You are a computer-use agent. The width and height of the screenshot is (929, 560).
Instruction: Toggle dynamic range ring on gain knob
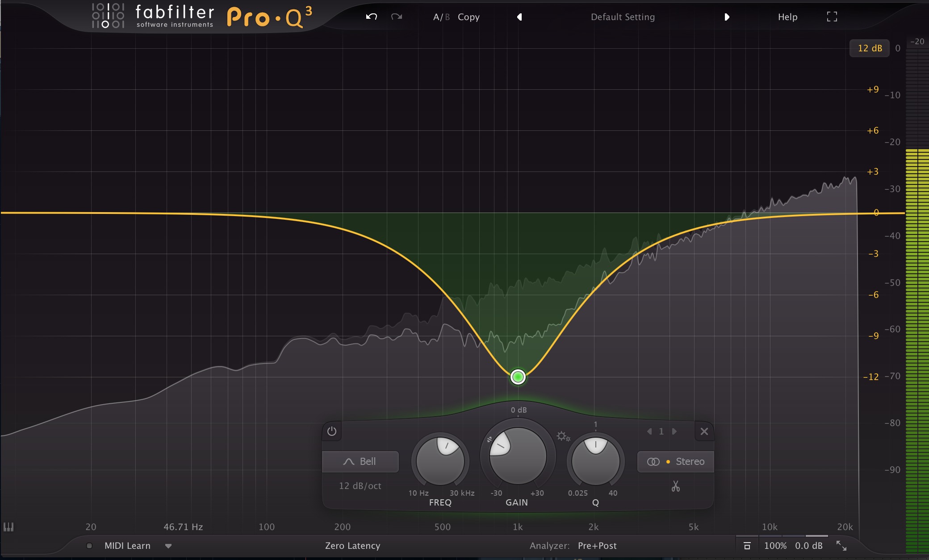pos(490,439)
